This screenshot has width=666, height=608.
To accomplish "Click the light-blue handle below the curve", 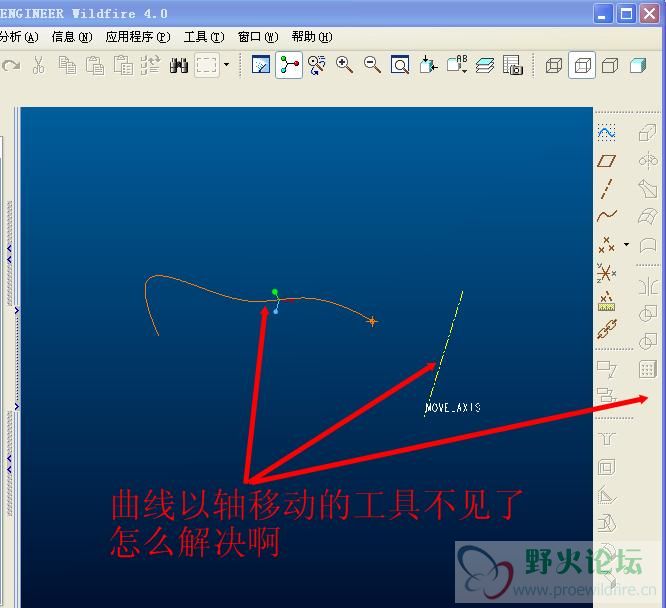I will (x=276, y=312).
